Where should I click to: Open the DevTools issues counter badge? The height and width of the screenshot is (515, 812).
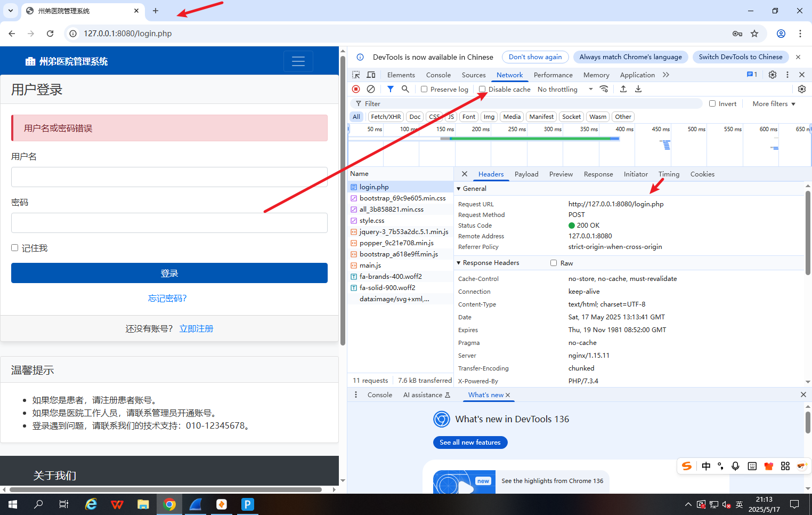752,75
